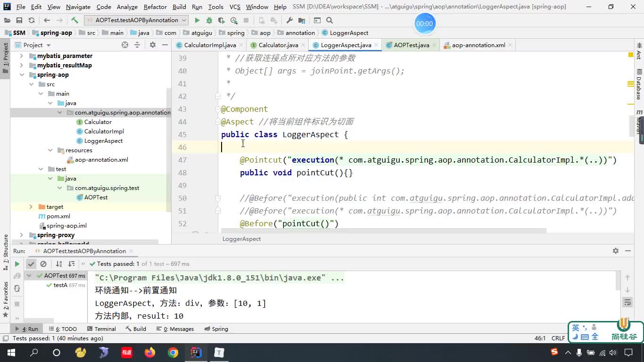Screen dimensions: 644x362
Task: Click the Save All toolbar icon
Action: [x=19, y=20]
